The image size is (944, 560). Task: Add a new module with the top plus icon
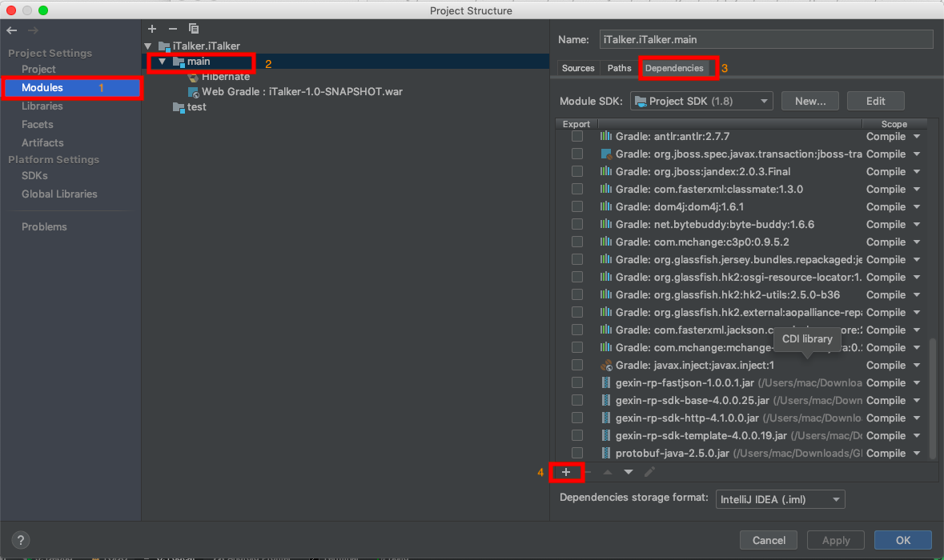(x=151, y=28)
